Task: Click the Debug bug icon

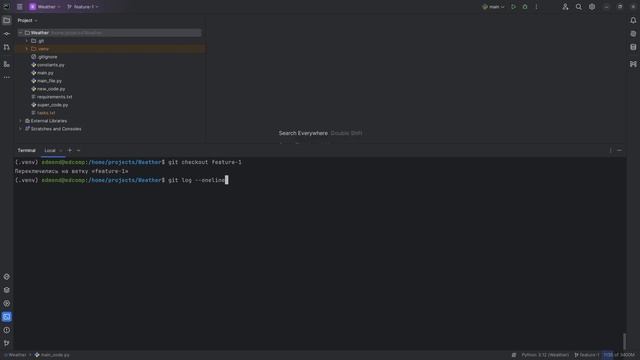Action: 525,7
